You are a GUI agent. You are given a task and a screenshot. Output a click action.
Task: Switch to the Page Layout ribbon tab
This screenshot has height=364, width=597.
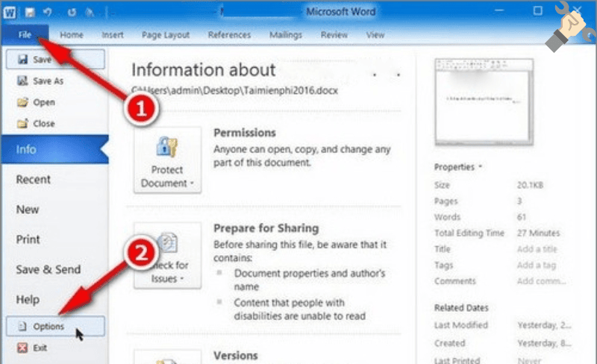[x=166, y=34]
